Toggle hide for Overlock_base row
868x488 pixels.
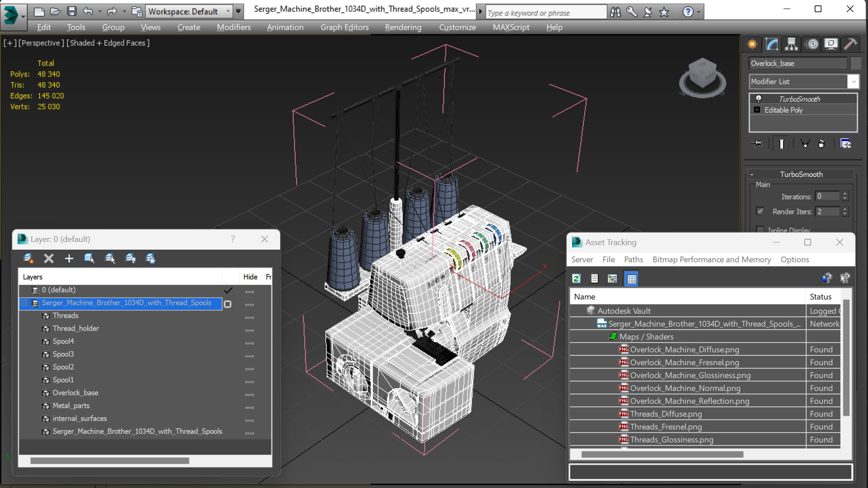click(x=249, y=395)
